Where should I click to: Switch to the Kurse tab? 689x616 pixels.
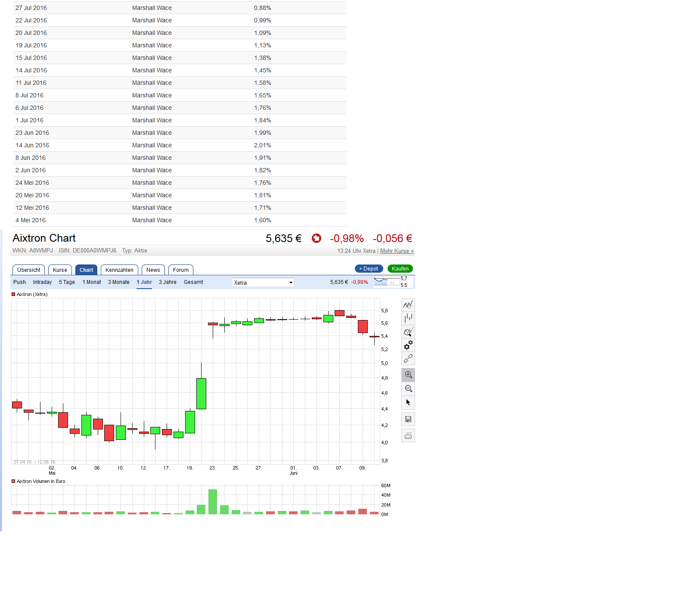pos(60,270)
